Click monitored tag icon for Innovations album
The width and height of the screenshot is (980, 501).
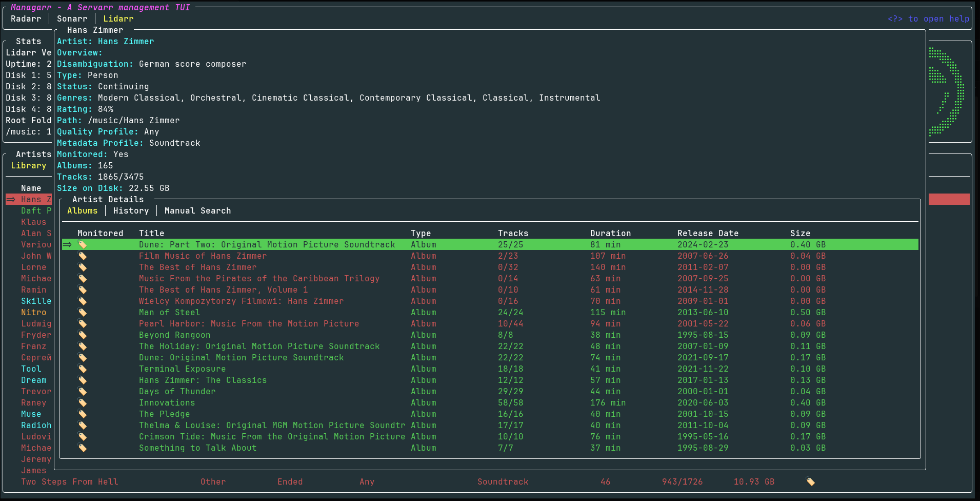(x=82, y=402)
